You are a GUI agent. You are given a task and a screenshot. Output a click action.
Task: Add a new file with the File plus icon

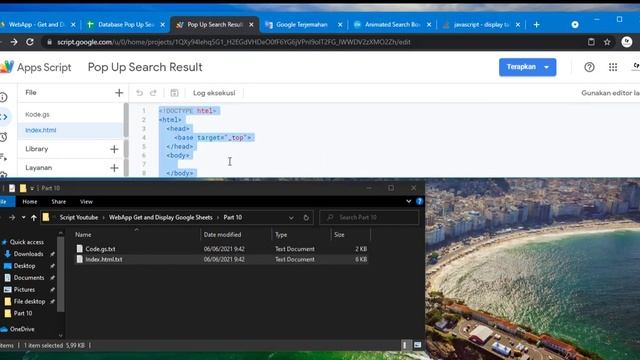(119, 93)
